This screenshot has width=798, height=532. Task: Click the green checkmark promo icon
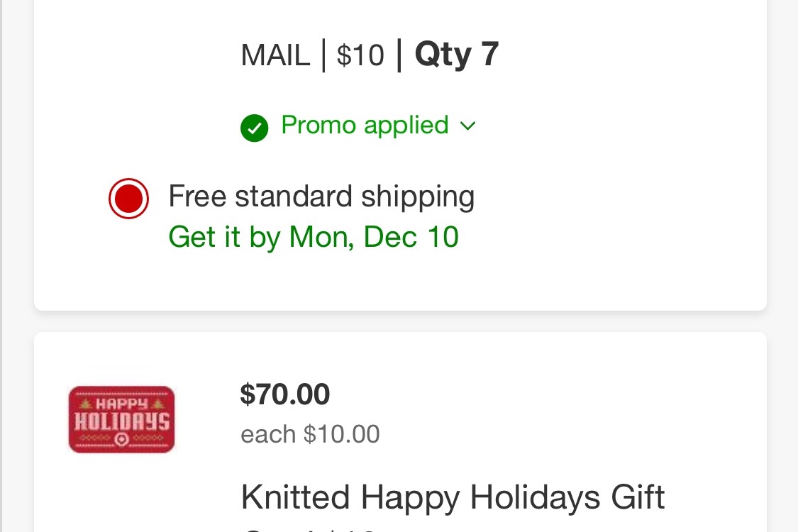click(254, 128)
